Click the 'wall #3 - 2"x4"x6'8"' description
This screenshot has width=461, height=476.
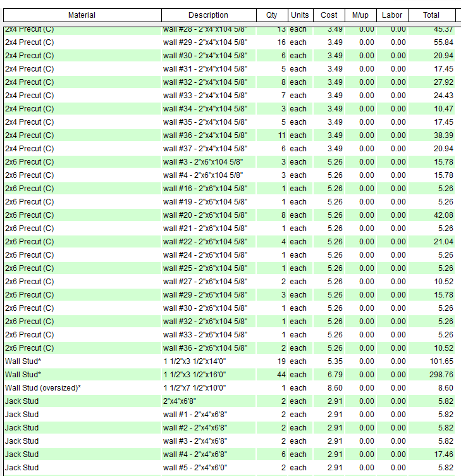click(209, 441)
